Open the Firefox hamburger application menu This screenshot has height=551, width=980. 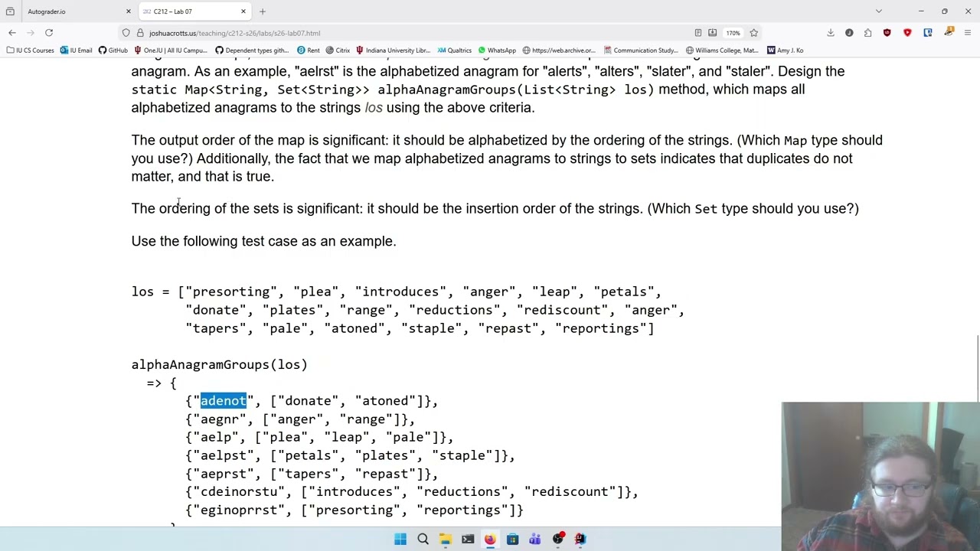pos(968,33)
